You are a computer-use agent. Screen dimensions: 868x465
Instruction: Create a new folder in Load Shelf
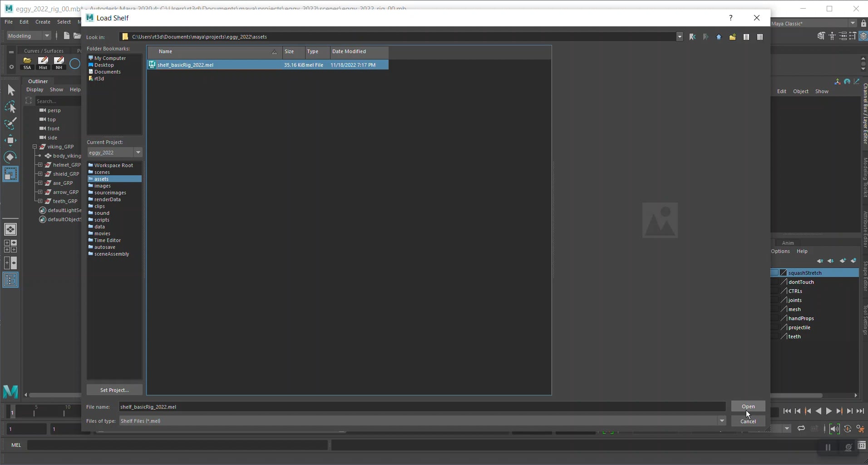(x=732, y=37)
